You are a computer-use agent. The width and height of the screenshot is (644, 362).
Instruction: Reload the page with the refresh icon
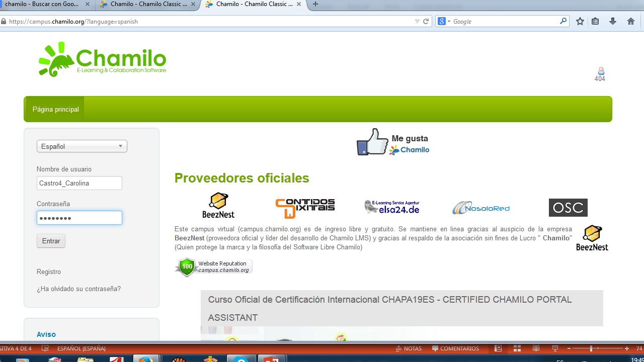426,22
